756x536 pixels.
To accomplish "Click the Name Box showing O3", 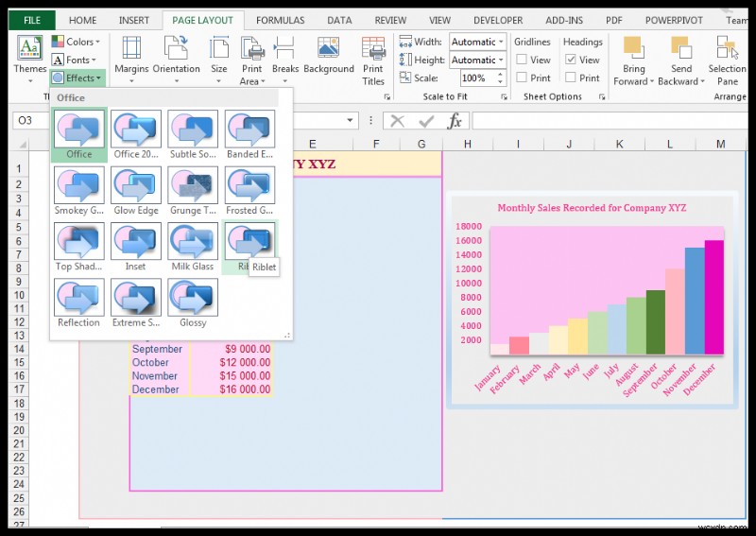I will pos(30,120).
